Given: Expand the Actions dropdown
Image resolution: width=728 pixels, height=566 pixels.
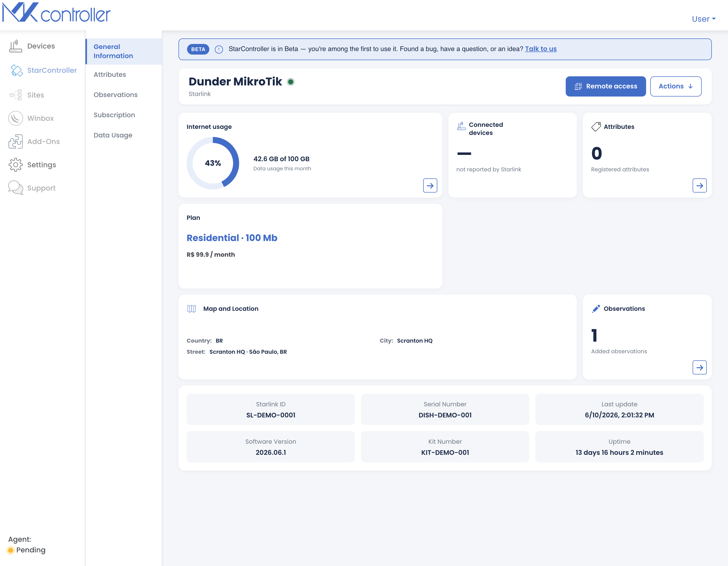Looking at the screenshot, I should pos(675,86).
